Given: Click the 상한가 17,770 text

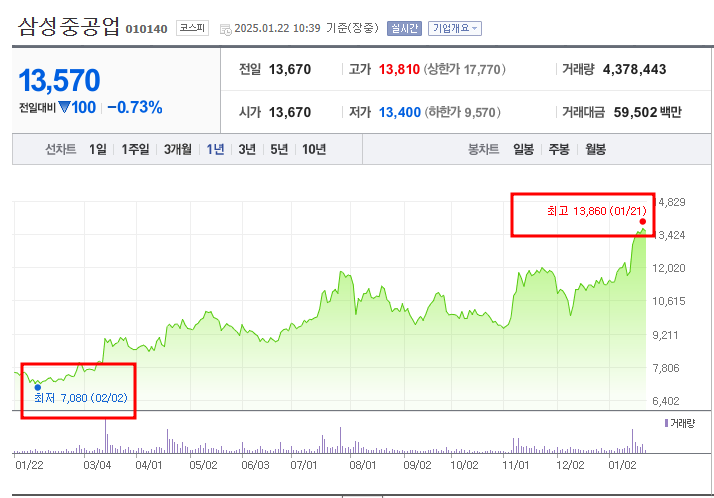Looking at the screenshot, I should click(x=464, y=69).
